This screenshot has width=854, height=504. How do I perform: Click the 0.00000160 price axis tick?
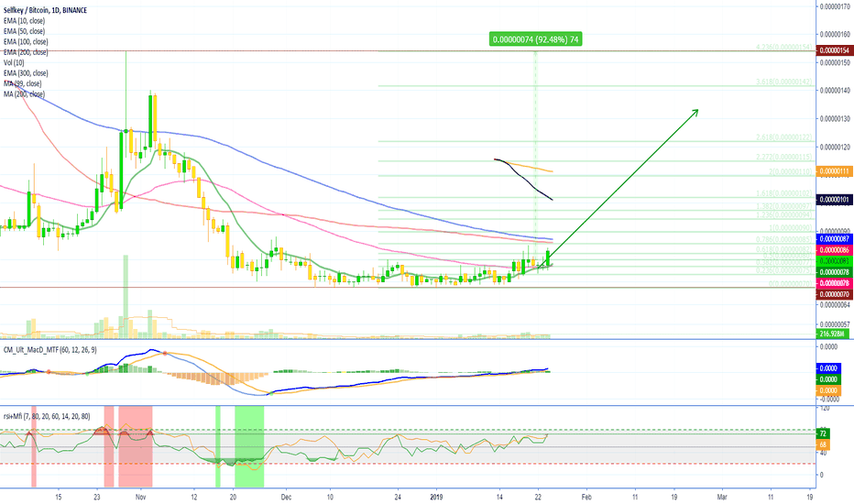tap(836, 34)
